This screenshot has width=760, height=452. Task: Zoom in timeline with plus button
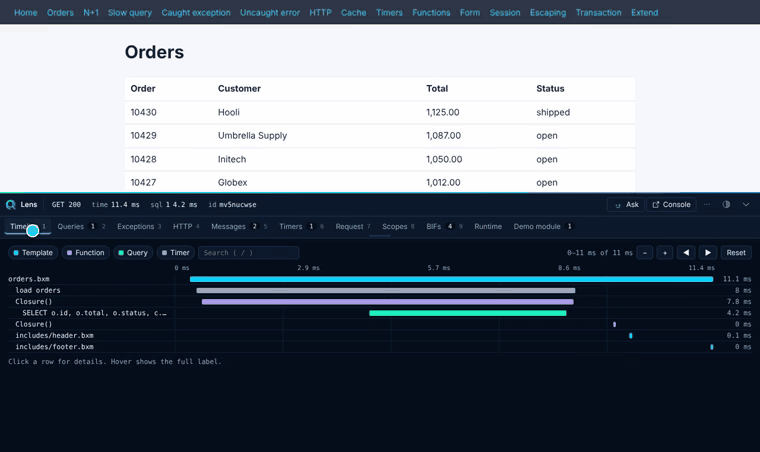tap(665, 252)
